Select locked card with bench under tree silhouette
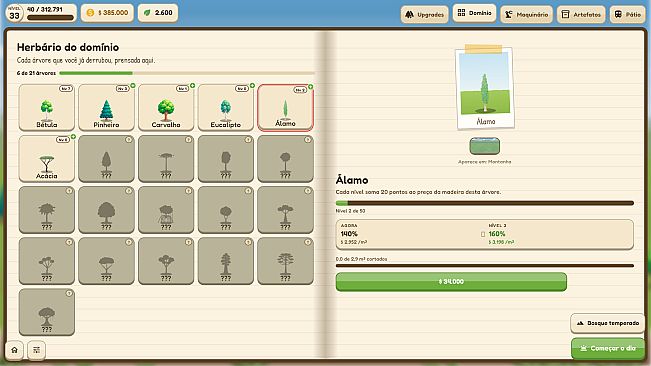The width and height of the screenshot is (651, 366). pos(166,210)
